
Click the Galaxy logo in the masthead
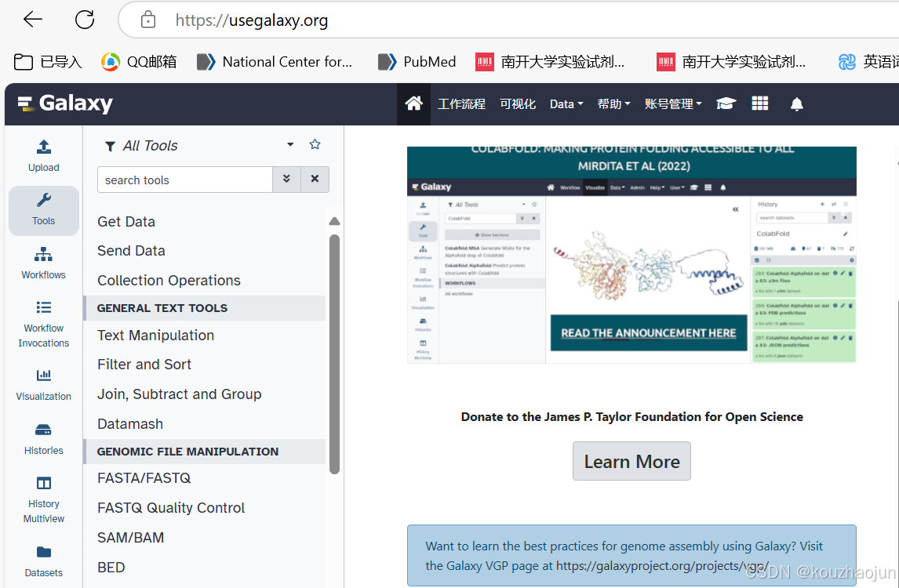(65, 103)
